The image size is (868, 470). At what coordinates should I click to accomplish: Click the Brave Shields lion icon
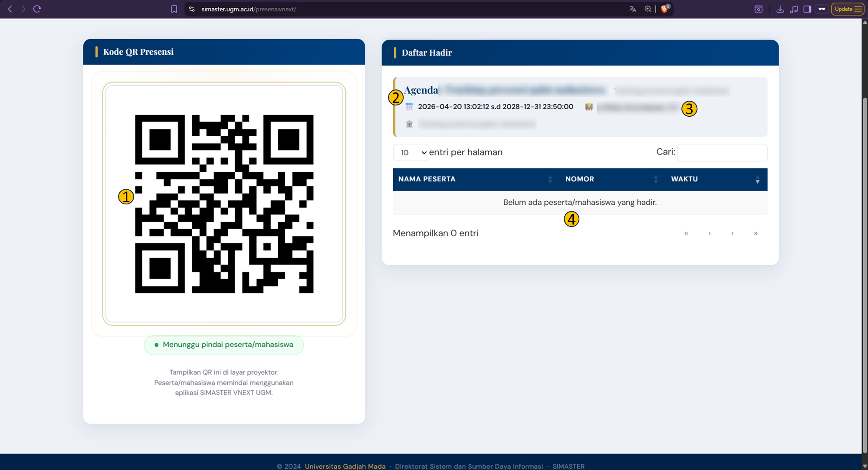click(x=664, y=9)
